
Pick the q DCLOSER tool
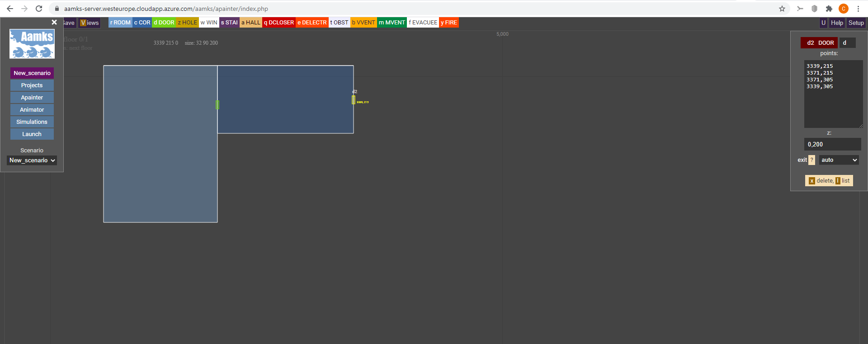(x=279, y=23)
